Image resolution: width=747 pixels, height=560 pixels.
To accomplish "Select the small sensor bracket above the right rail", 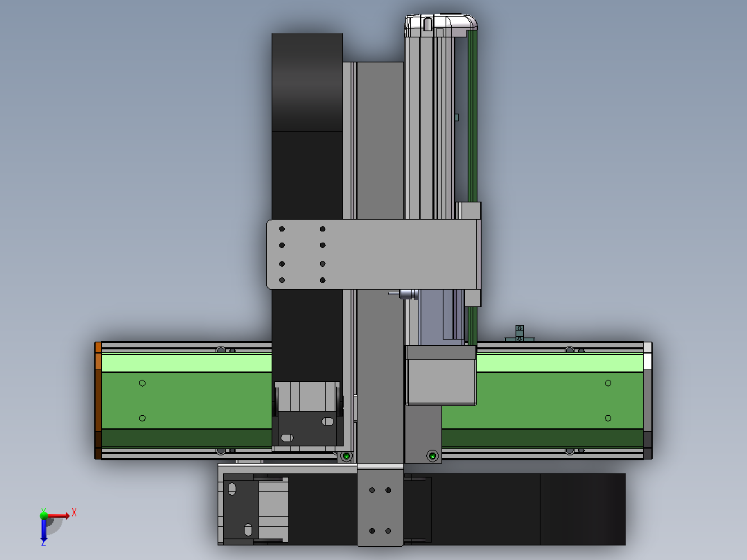I will [519, 333].
